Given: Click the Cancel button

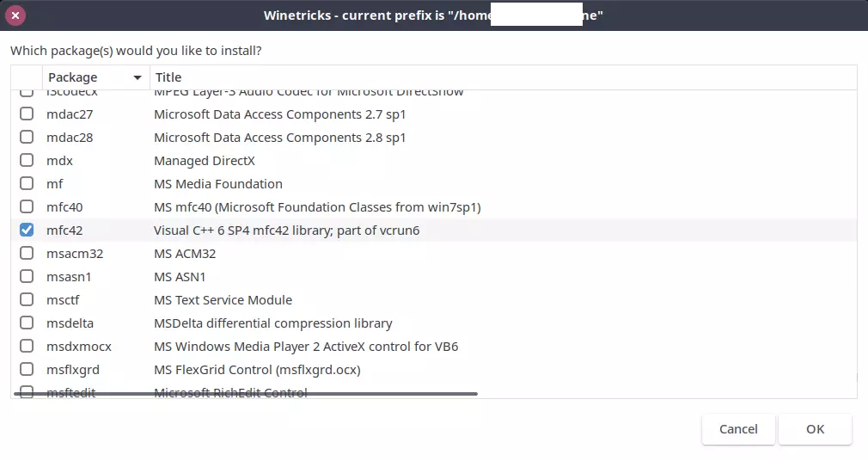Looking at the screenshot, I should [738, 429].
